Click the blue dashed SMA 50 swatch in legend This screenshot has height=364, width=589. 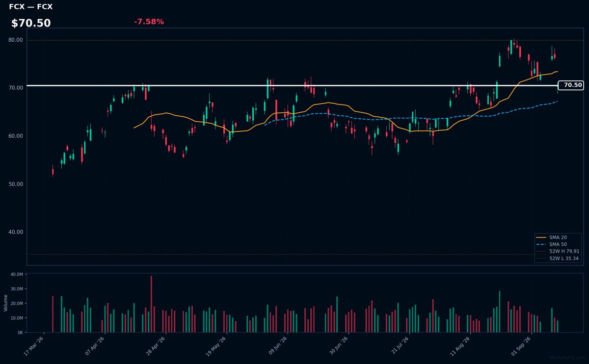click(x=541, y=244)
